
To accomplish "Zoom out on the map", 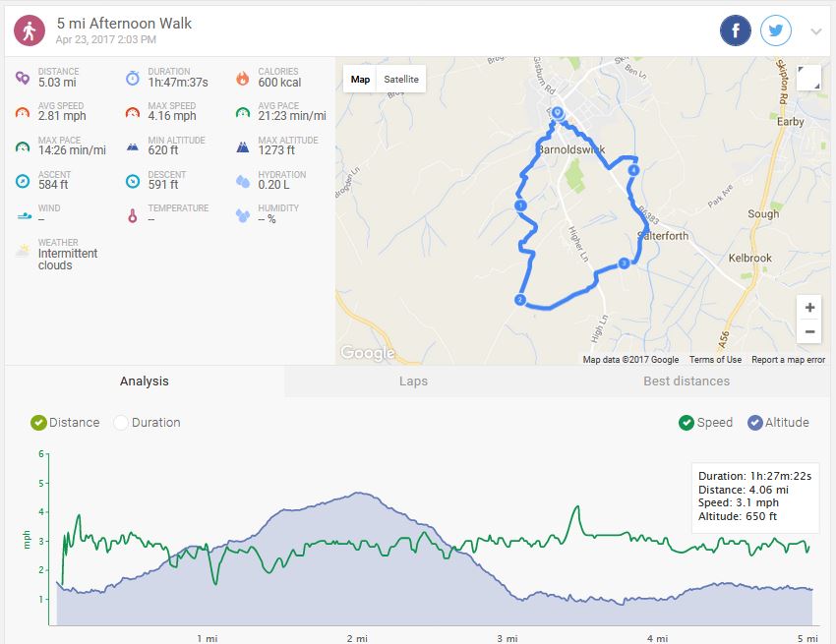I will tap(809, 331).
